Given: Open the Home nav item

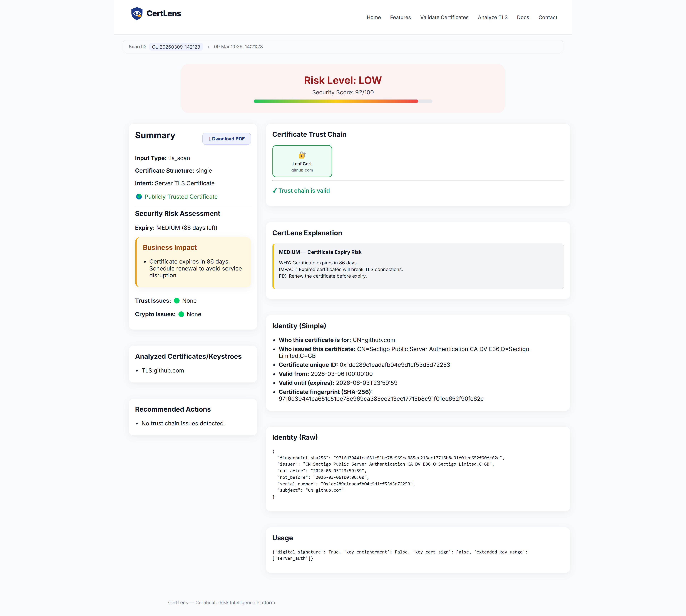Looking at the screenshot, I should 373,17.
